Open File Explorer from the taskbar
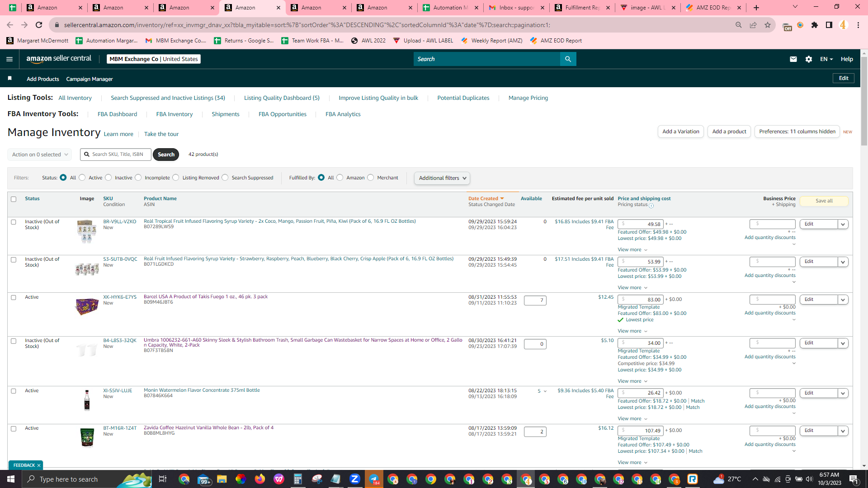Image resolution: width=868 pixels, height=488 pixels. coord(222,479)
